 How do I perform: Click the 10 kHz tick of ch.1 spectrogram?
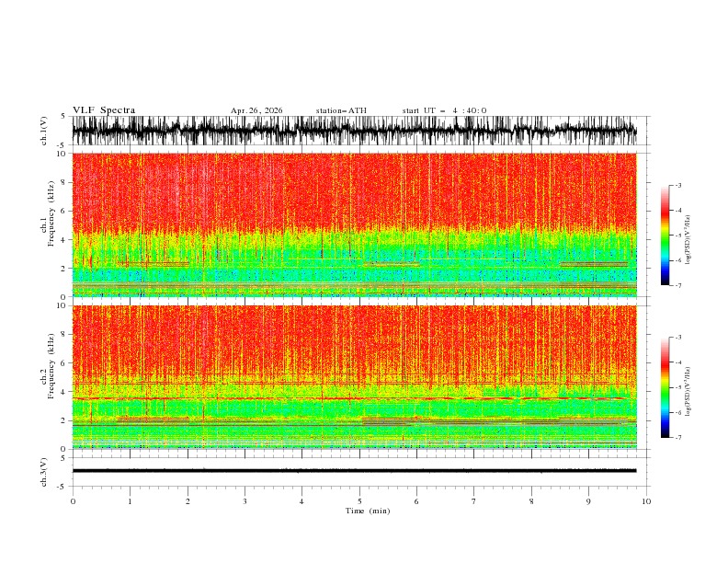62,154
